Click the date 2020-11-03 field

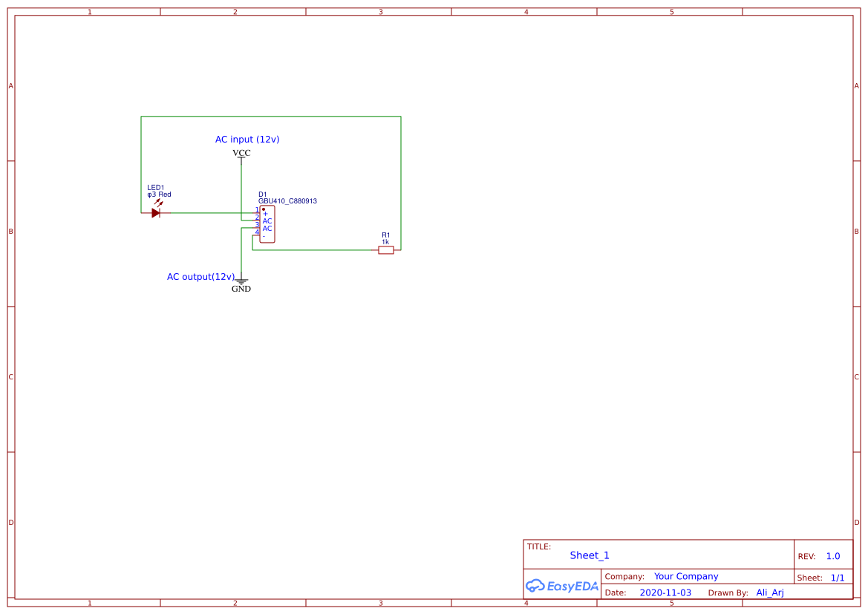tap(665, 592)
